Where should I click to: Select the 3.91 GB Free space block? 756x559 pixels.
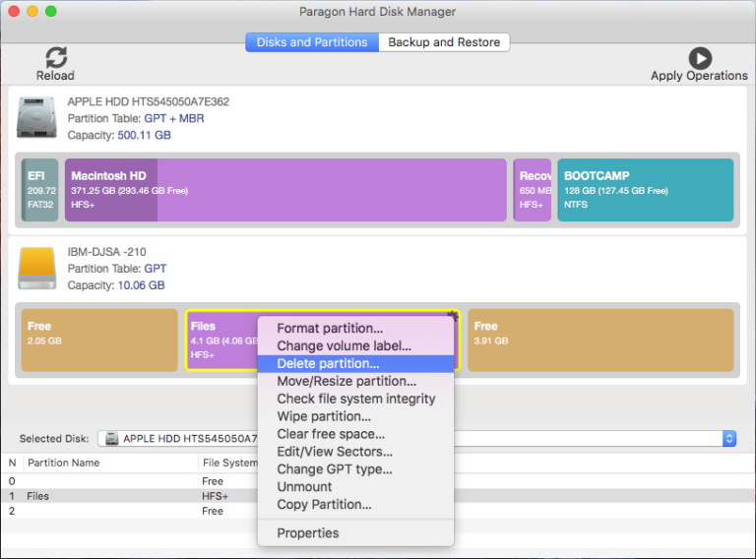[x=600, y=341]
